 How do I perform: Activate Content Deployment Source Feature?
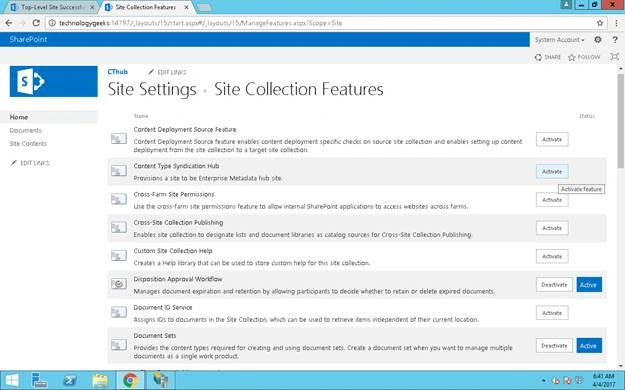(552, 139)
